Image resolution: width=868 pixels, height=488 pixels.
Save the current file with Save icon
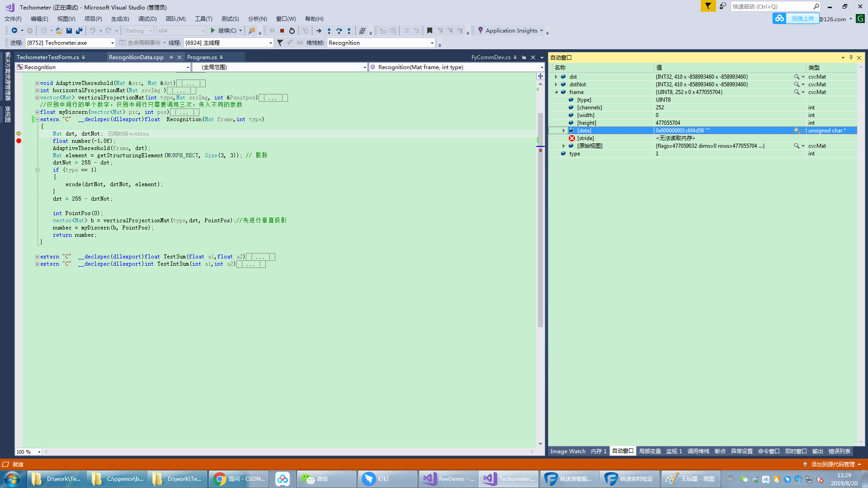(69, 31)
